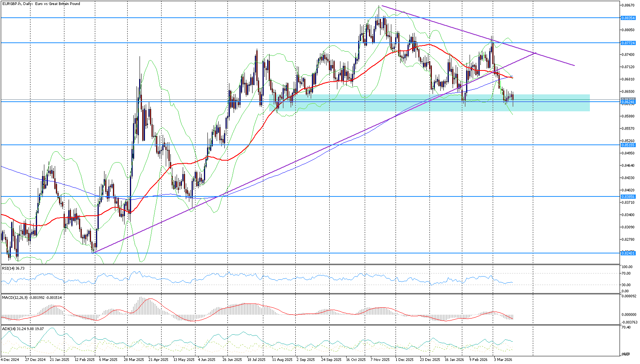
Task: Click the 2 Sep 2025 date label
Action: tap(306, 360)
